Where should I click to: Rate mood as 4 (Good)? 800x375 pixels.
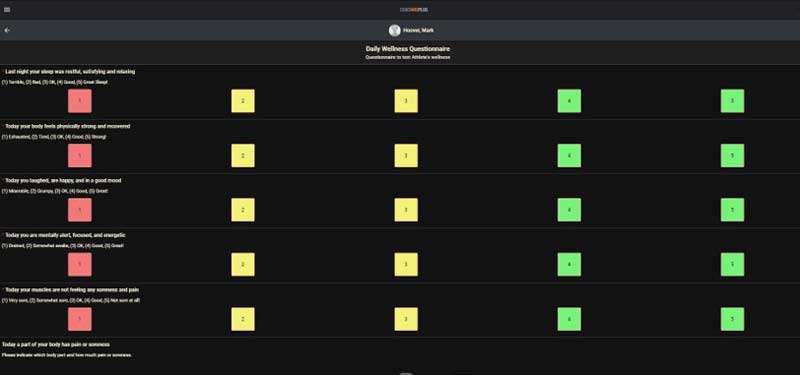click(569, 210)
